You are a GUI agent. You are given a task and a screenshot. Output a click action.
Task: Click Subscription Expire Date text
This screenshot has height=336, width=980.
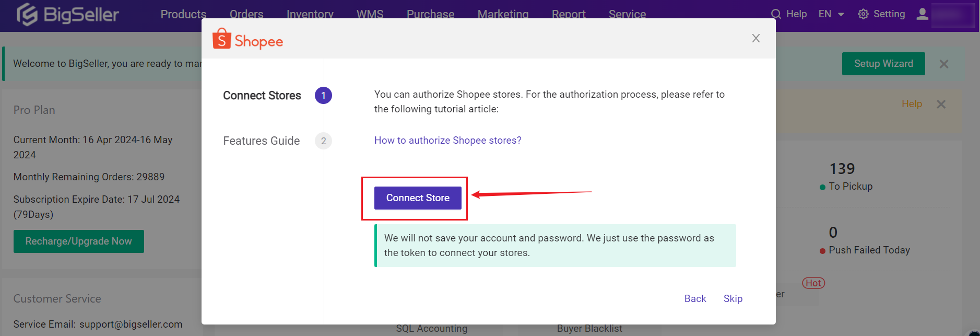97,207
